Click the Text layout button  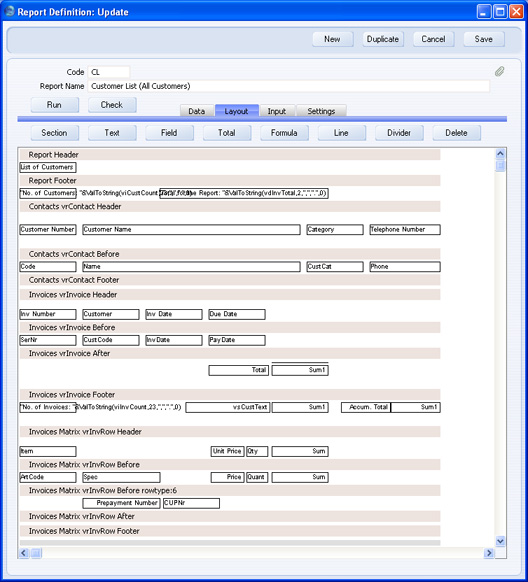pyautogui.click(x=112, y=133)
